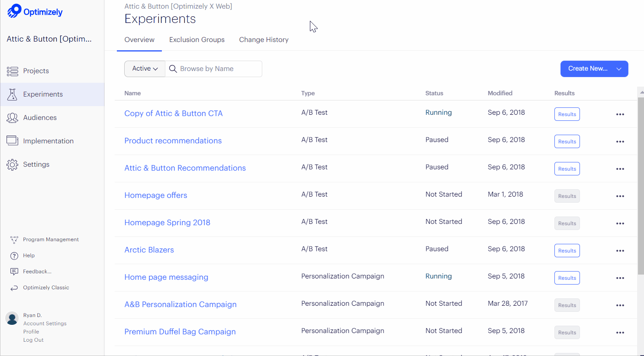Viewport: 644px width, 356px height.
Task: Open the Home page messaging campaign
Action: pyautogui.click(x=166, y=277)
